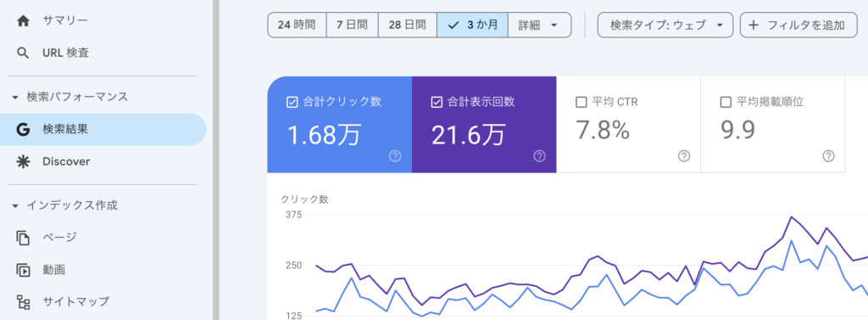
Task: Click the サイトマップ tree icon
Action: pyautogui.click(x=23, y=302)
